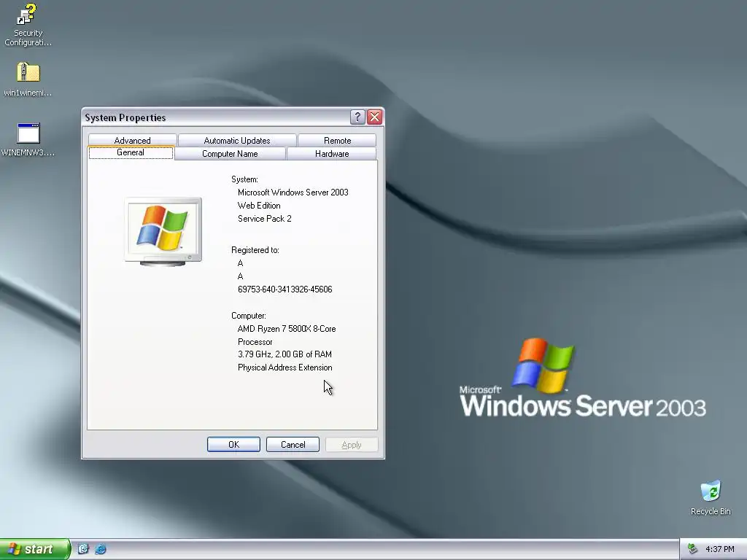Select the General tab

click(131, 152)
